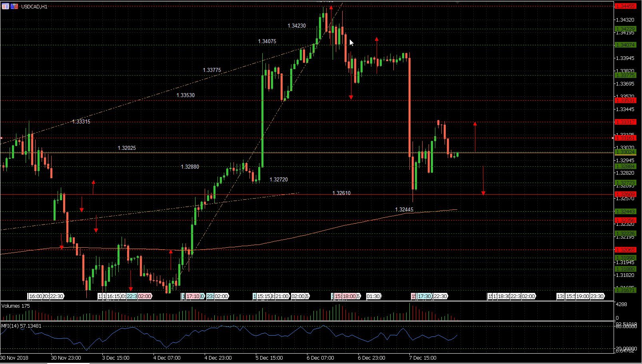Click the 16:00 news event marker
Image resolution: width=642 pixels, height=364 pixels.
(35, 296)
